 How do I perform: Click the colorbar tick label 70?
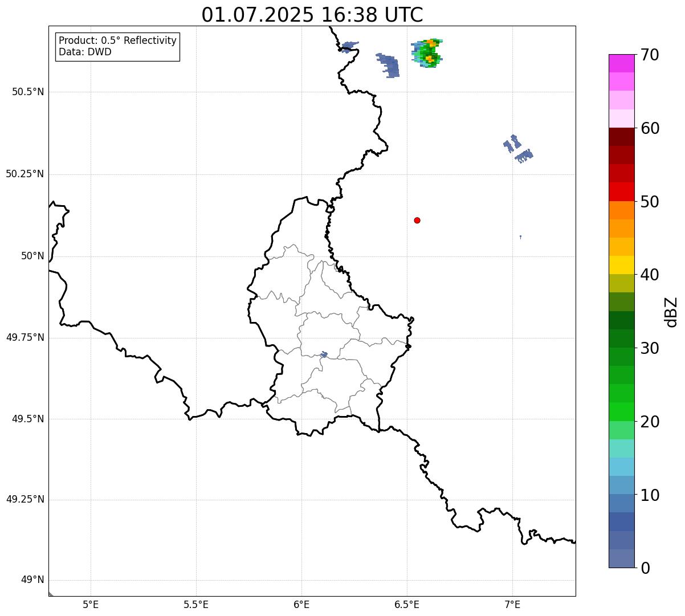coord(649,55)
